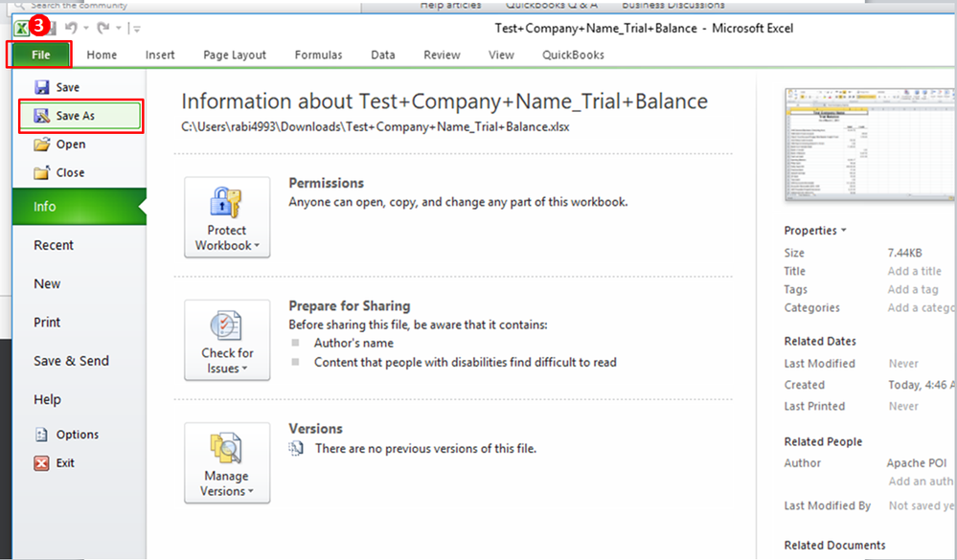Viewport: 957px width, 560px height.
Task: Click the file path text under the title
Action: [376, 127]
